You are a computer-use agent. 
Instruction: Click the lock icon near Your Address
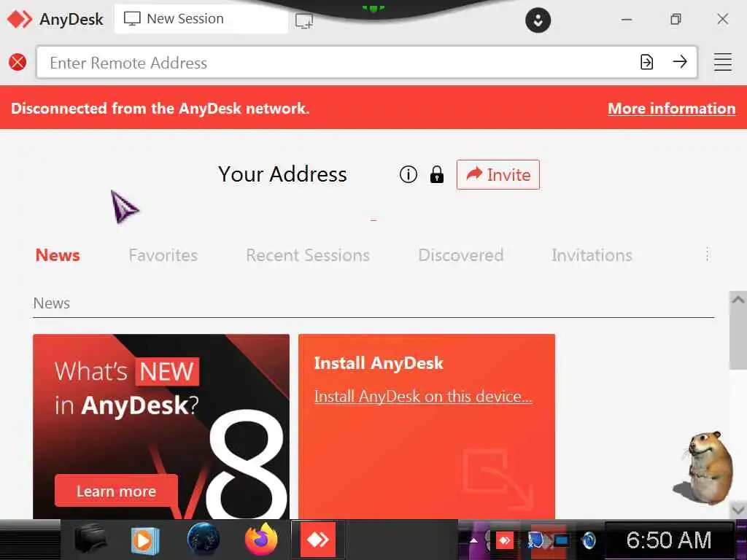pos(436,174)
